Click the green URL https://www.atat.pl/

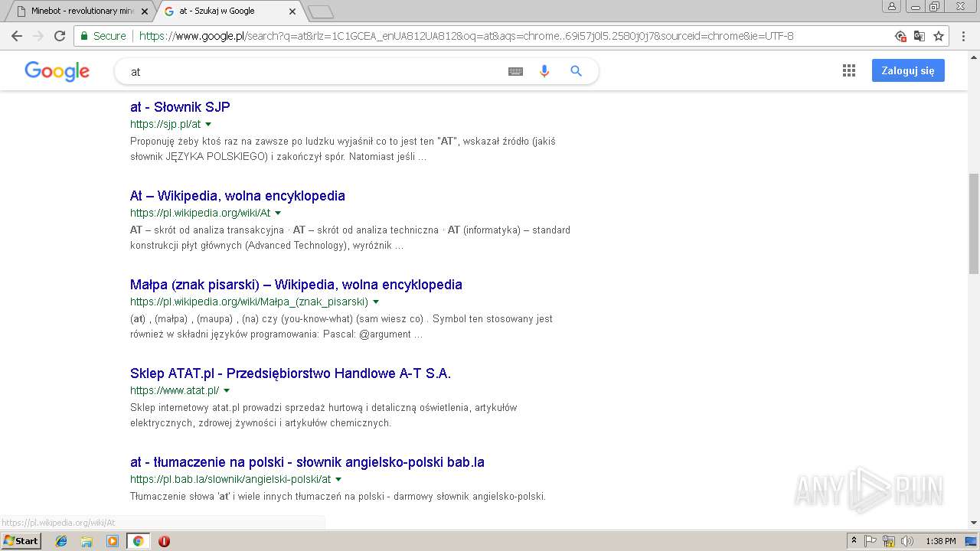point(175,391)
